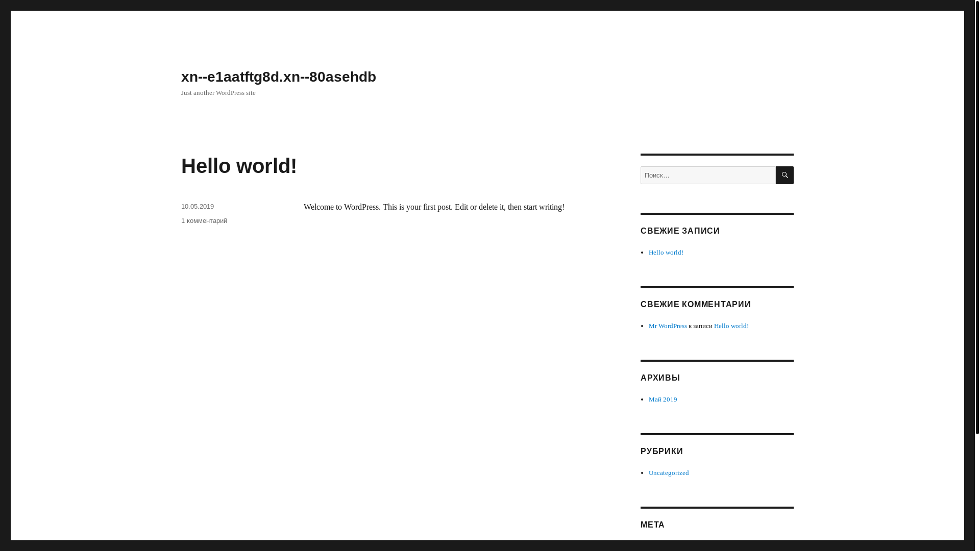
Task: Open Май 2019 archive link
Action: (x=663, y=399)
